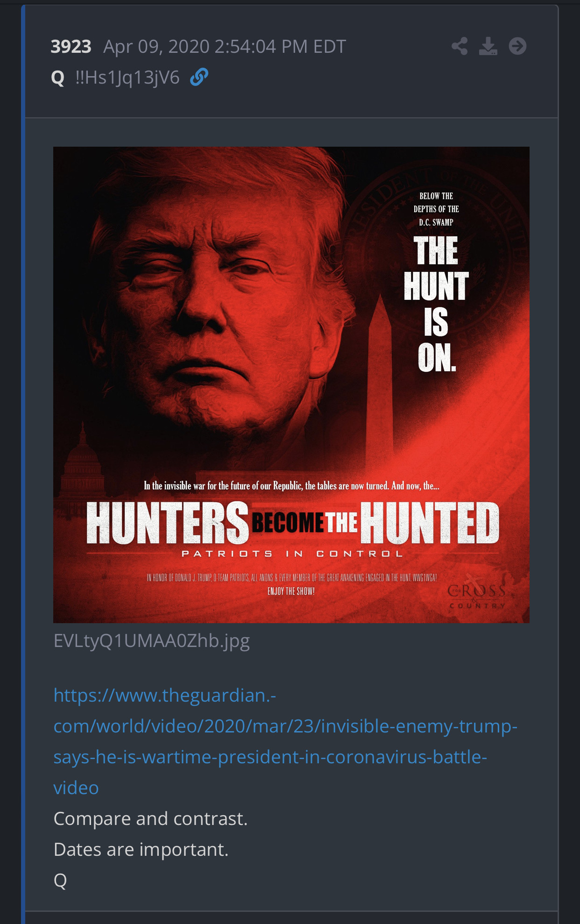Select the Apr 09, 2020 timestamp
Image resolution: width=580 pixels, height=924 pixels.
(x=225, y=46)
